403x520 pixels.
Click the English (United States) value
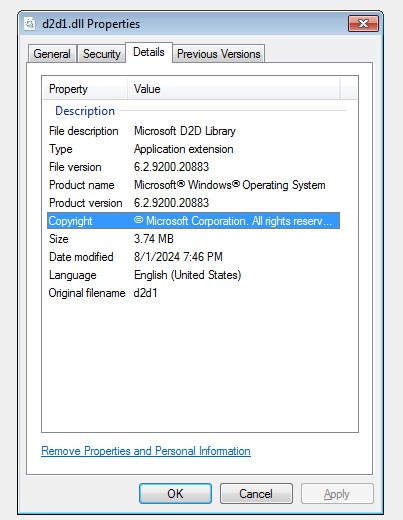pos(187,275)
